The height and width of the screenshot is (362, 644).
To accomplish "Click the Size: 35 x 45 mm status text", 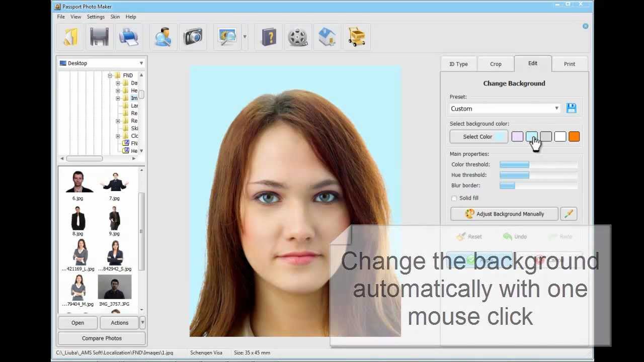I will [252, 353].
